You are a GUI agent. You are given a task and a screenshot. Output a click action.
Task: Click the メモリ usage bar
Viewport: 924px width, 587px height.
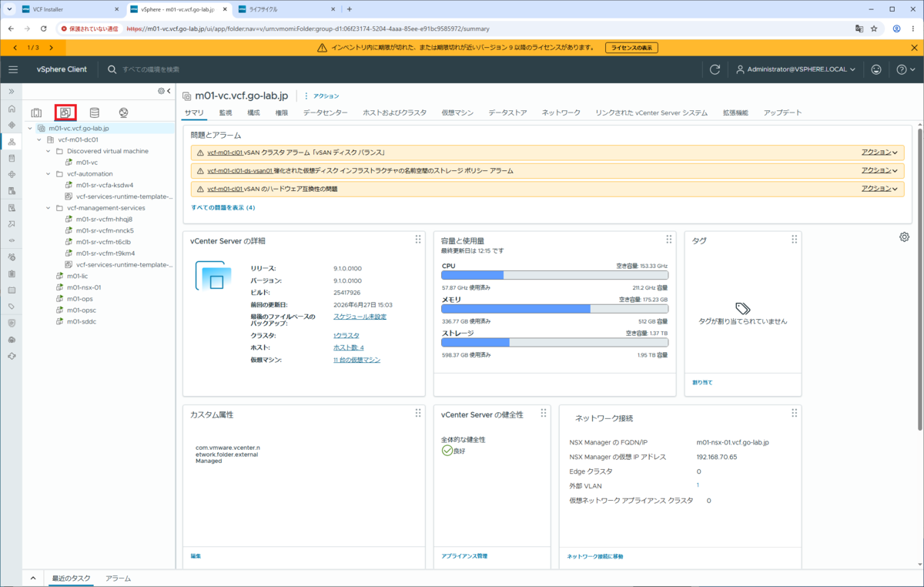[554, 308]
